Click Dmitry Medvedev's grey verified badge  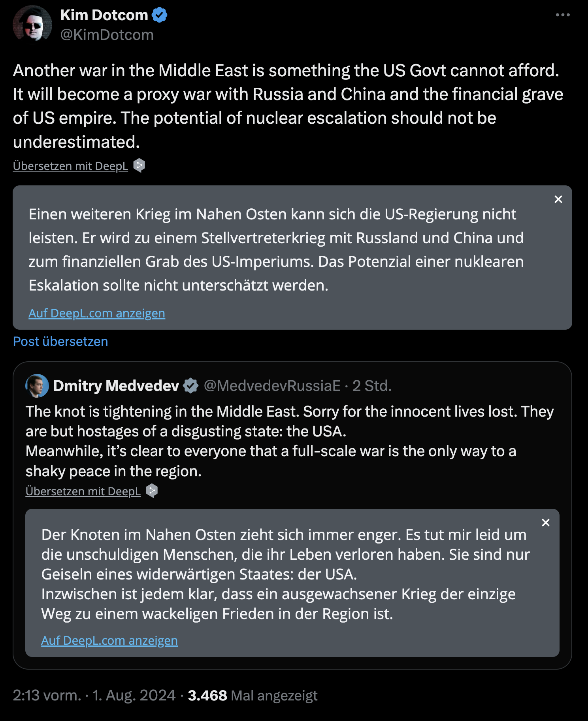191,386
